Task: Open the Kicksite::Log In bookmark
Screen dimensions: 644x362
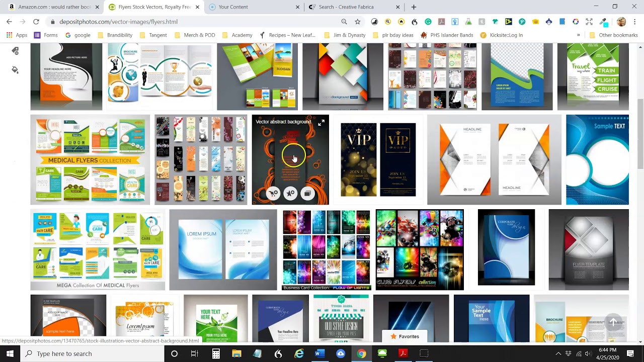Action: tap(502, 35)
